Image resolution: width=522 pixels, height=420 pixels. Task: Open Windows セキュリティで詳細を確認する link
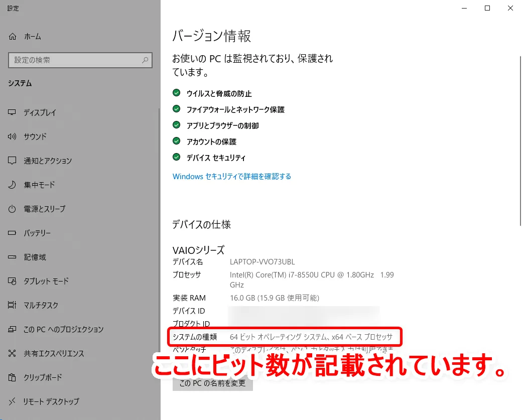[232, 177]
